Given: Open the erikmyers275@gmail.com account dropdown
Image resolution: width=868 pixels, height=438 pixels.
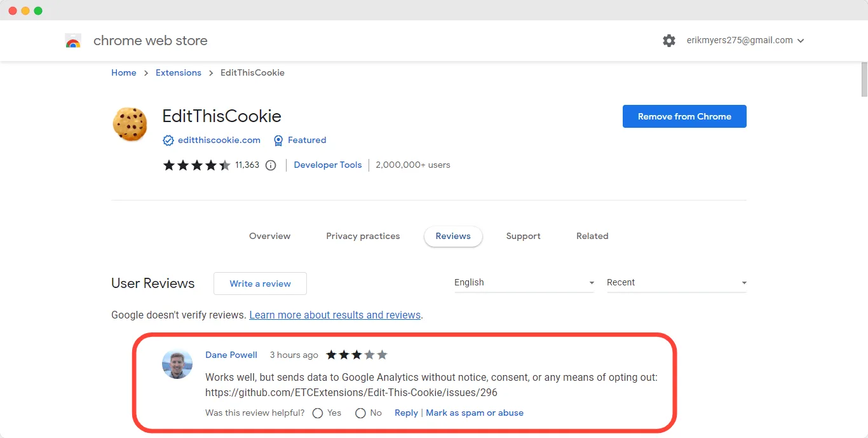Looking at the screenshot, I should (745, 40).
